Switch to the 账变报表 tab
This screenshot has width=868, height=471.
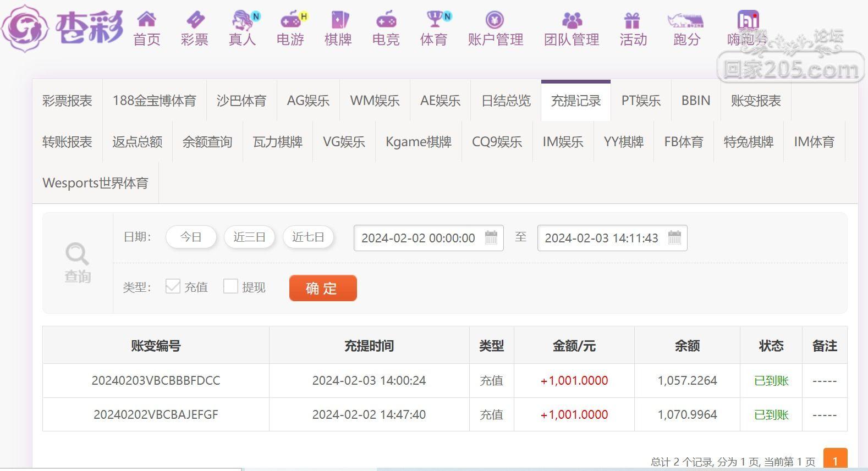[x=756, y=101]
